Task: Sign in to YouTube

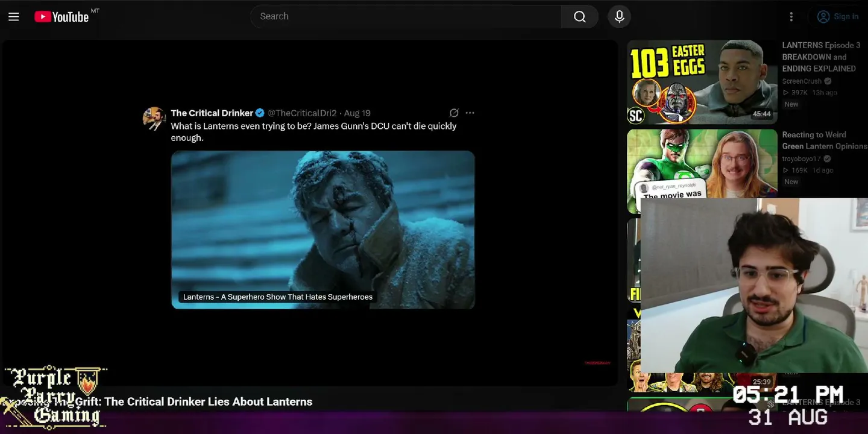Action: [x=838, y=16]
